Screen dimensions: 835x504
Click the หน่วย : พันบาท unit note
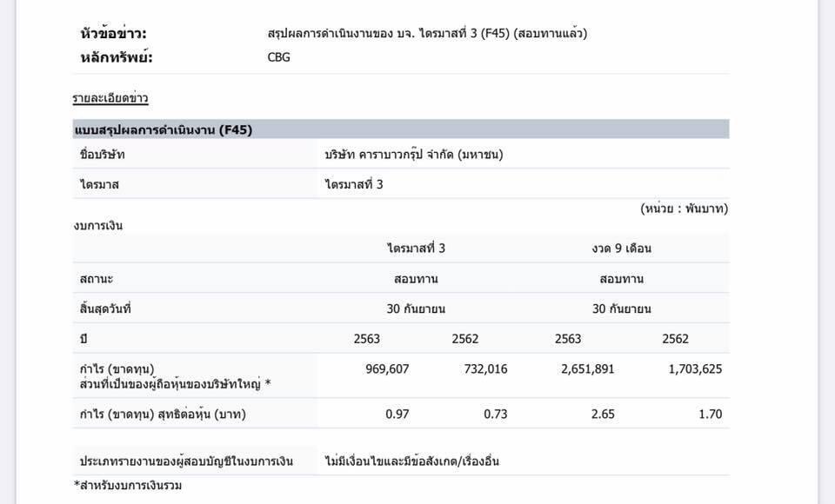pos(684,209)
